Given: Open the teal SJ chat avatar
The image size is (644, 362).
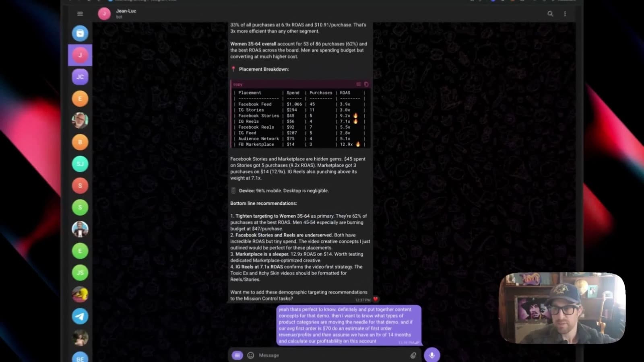Looking at the screenshot, I should 80,164.
